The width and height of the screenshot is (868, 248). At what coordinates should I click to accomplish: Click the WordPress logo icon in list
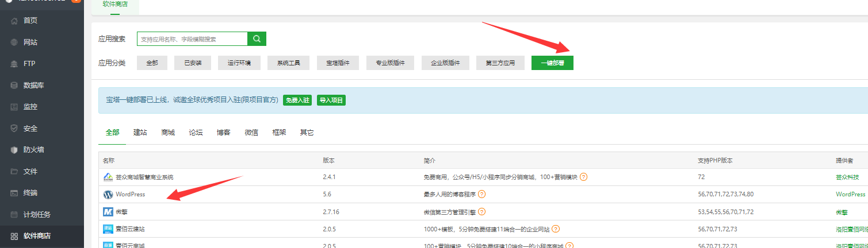click(108, 195)
